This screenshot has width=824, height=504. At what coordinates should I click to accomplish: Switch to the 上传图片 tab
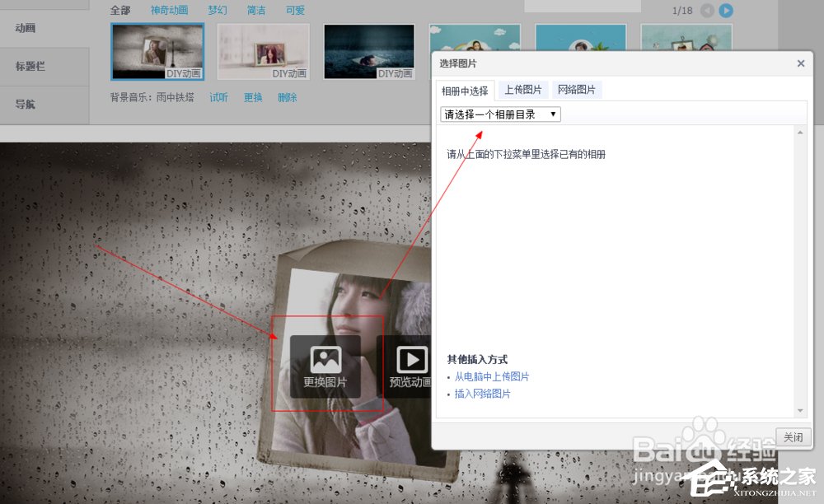pos(523,89)
